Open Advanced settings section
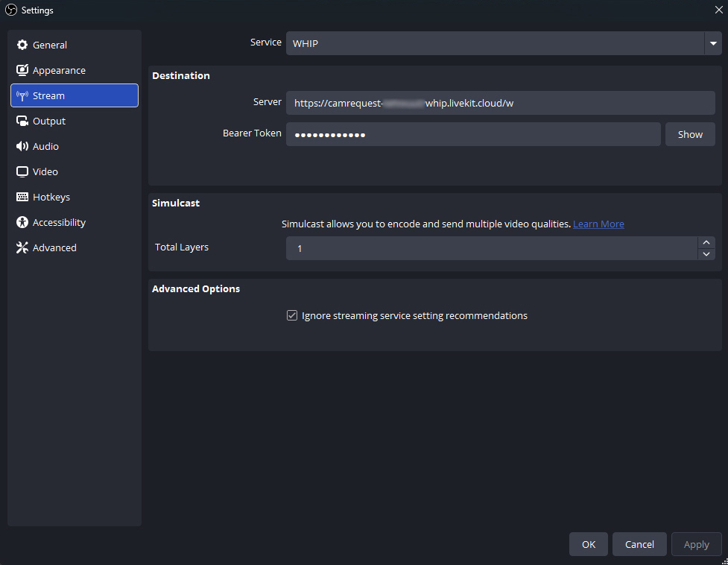Viewport: 728px width, 565px height. point(75,247)
